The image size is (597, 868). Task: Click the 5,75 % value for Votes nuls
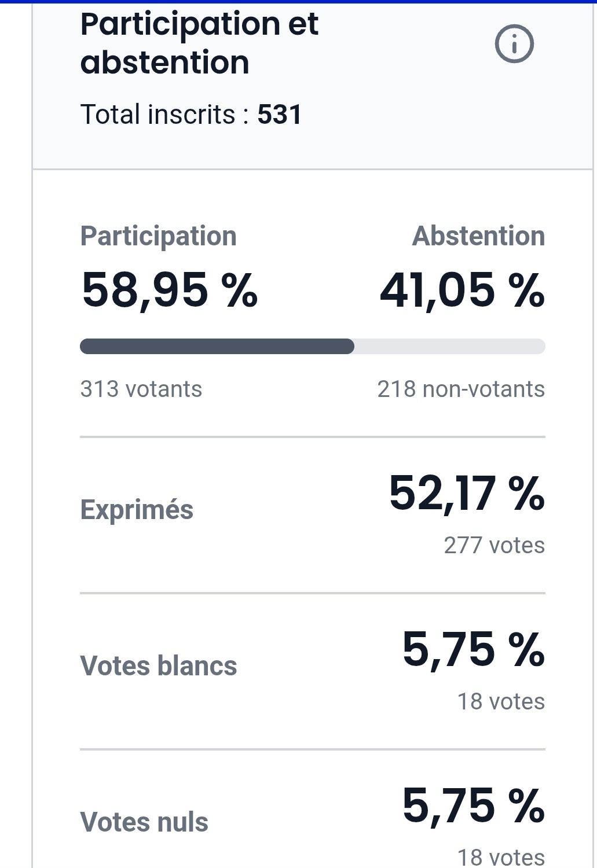[473, 806]
